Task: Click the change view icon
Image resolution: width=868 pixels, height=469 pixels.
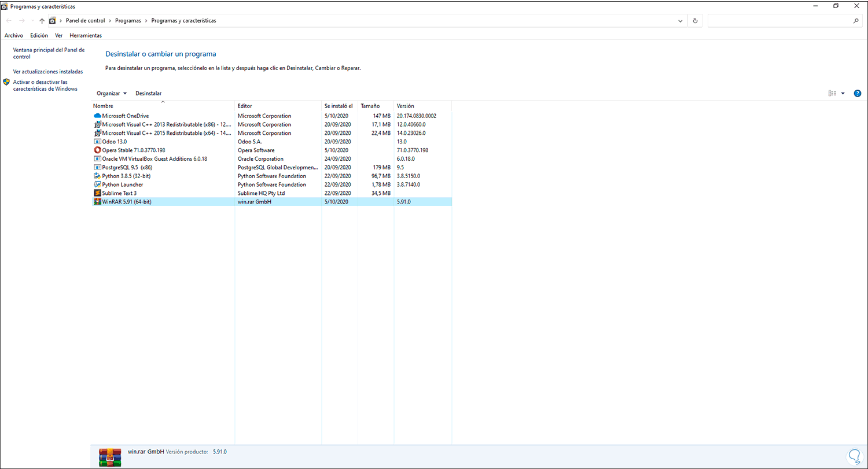Action: point(832,93)
